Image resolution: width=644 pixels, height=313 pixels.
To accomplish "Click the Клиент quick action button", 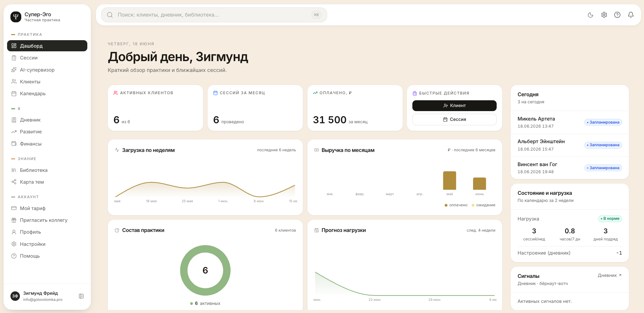I will coord(454,106).
